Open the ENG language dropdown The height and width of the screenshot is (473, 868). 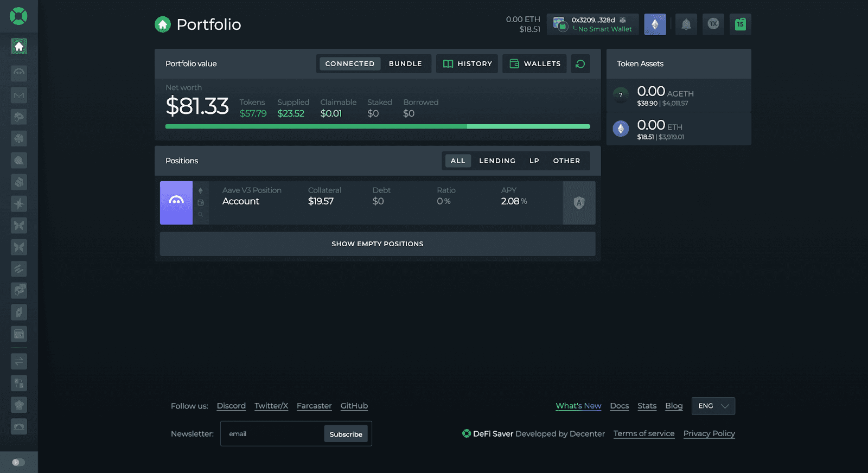713,406
